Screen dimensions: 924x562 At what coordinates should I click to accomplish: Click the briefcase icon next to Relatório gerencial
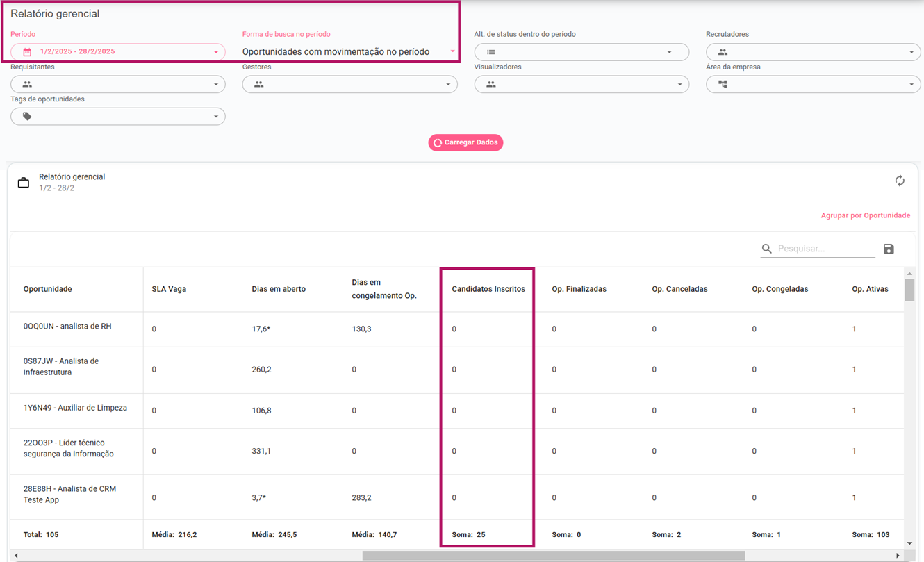point(24,183)
